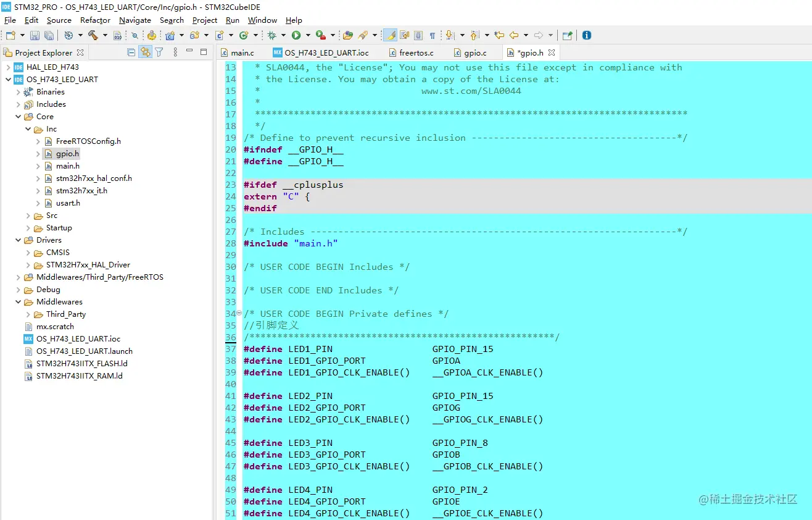Open the Build hammer dropdown arrow

point(105,36)
